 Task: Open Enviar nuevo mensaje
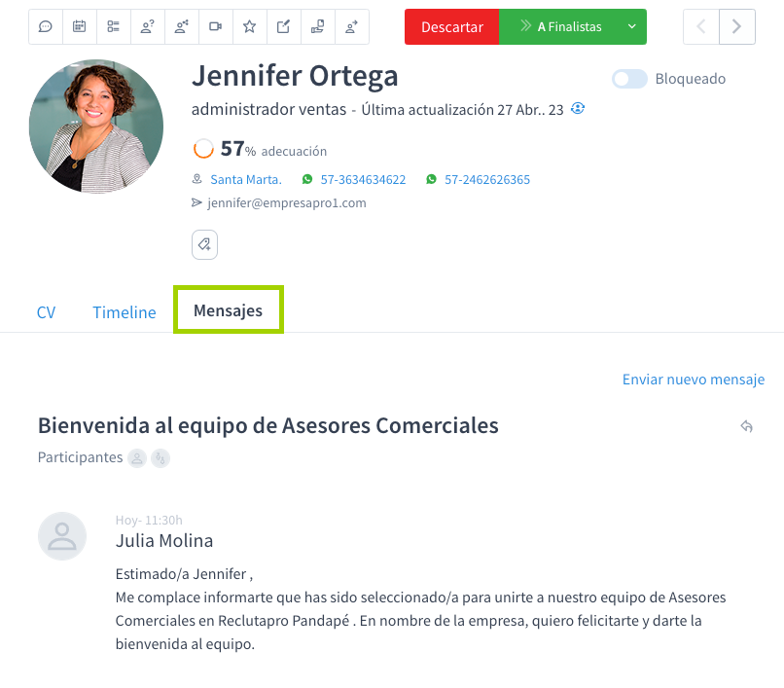point(693,379)
